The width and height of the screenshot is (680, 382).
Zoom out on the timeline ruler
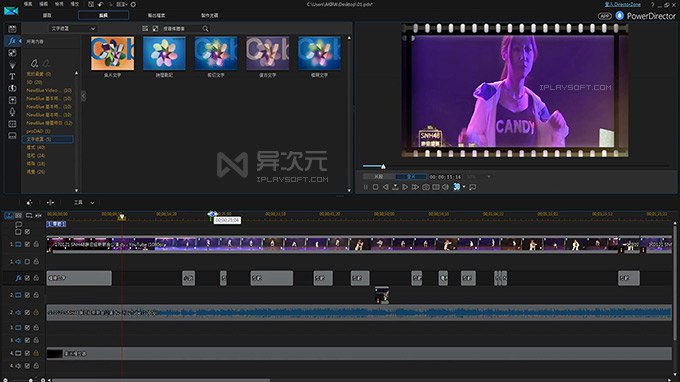coord(5,380)
